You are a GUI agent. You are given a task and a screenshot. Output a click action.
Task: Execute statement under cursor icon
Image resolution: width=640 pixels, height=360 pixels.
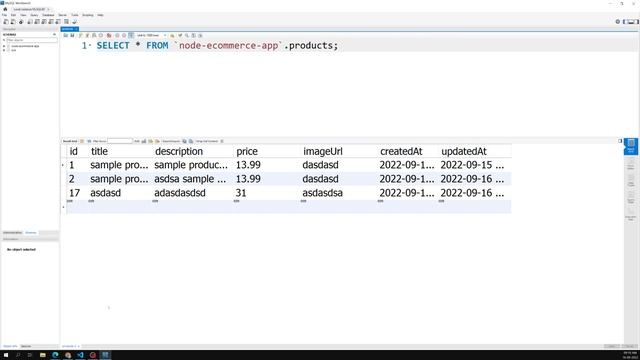[87, 36]
